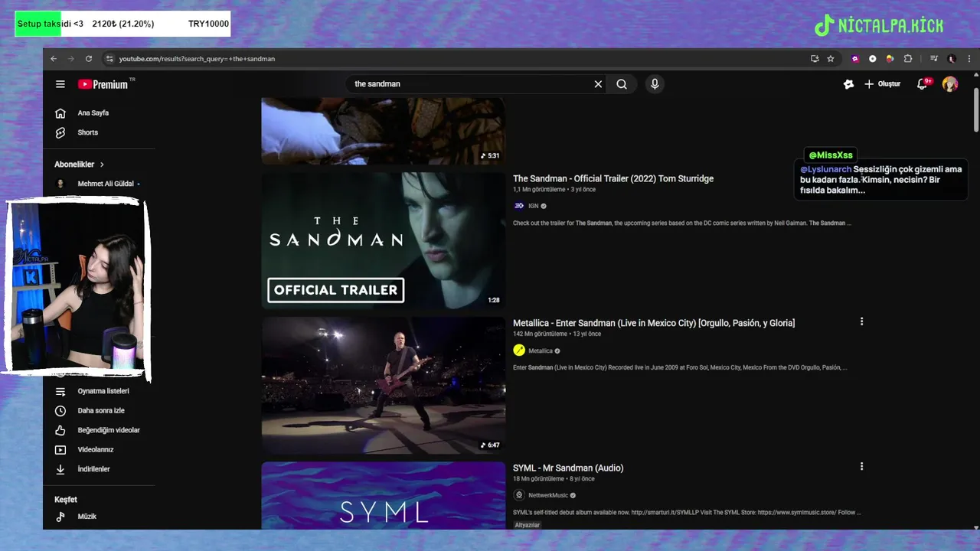Open the Extensions puzzle icon
Screen dimensions: 980x551
pos(908,59)
